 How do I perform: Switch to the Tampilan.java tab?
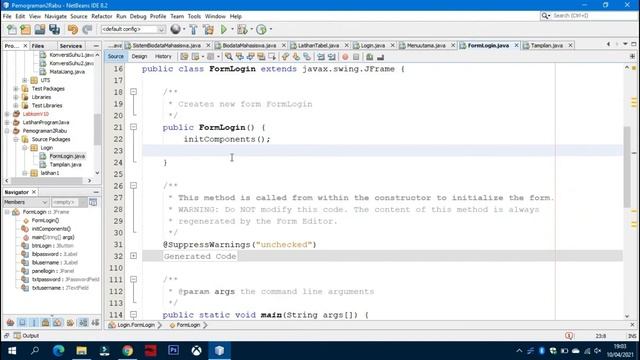tap(546, 45)
